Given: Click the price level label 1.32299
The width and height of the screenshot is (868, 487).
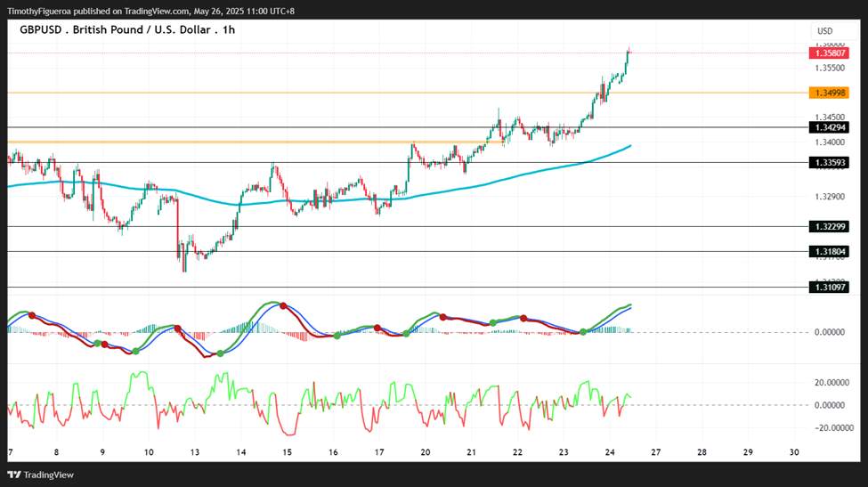Looking at the screenshot, I should coord(829,226).
